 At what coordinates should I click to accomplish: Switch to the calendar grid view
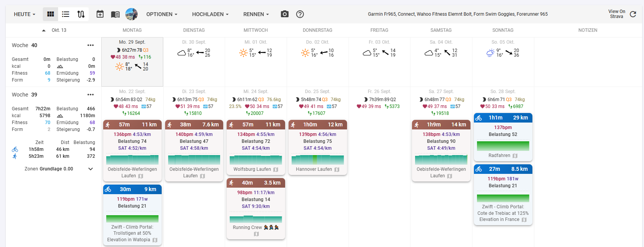coord(50,14)
